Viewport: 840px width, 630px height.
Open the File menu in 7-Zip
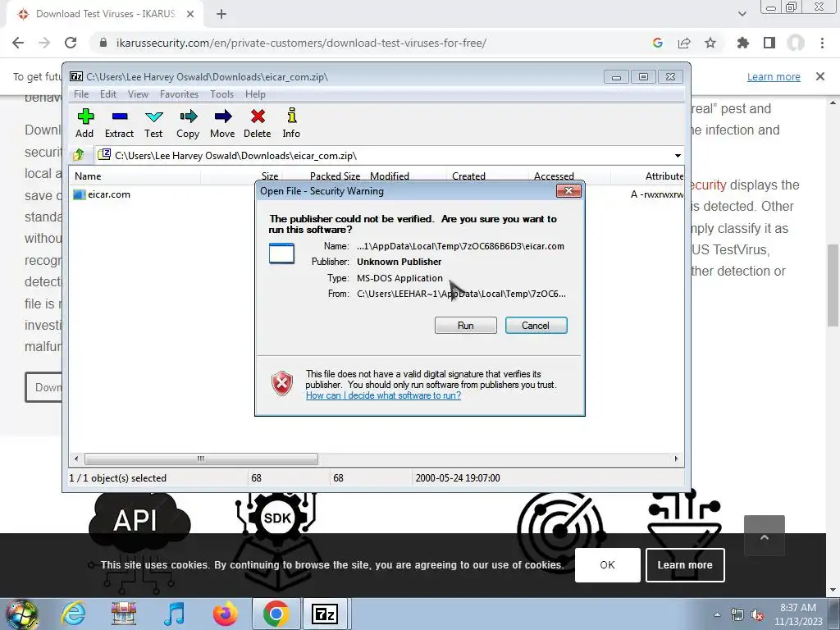pos(81,94)
